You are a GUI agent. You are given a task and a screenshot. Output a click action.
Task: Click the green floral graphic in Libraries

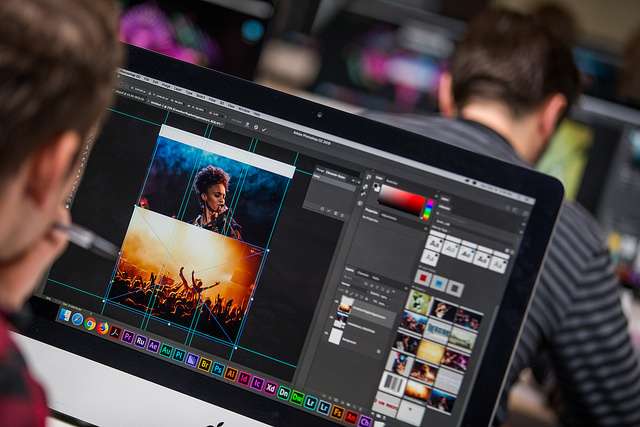click(418, 302)
